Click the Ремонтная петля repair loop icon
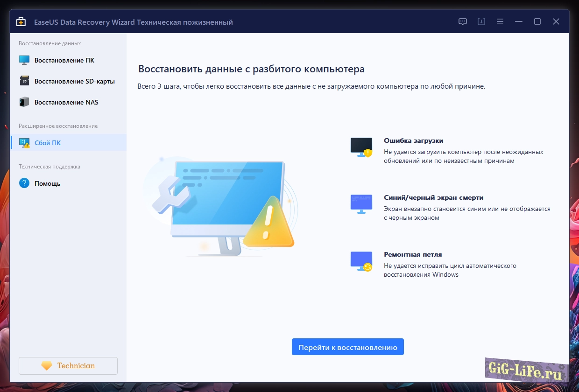579x392 pixels. pos(361,261)
